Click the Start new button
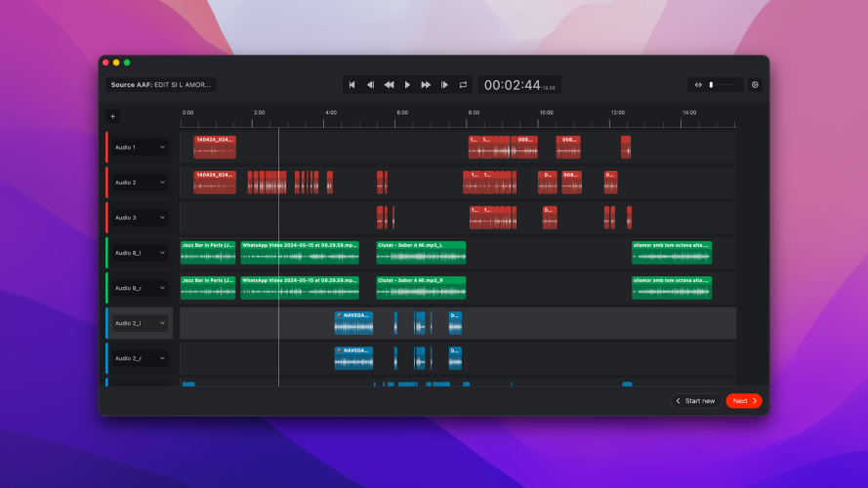Screen dimensions: 868x488 (695, 401)
